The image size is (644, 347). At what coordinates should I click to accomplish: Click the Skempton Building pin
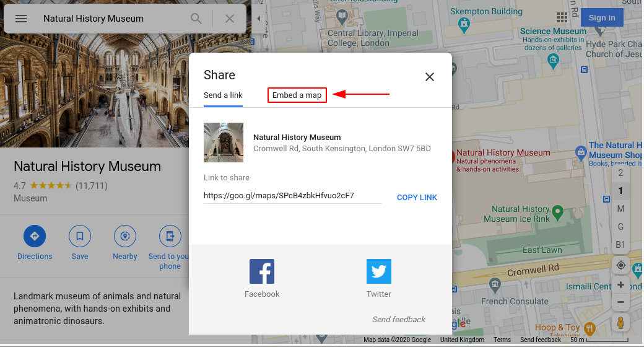(x=464, y=25)
